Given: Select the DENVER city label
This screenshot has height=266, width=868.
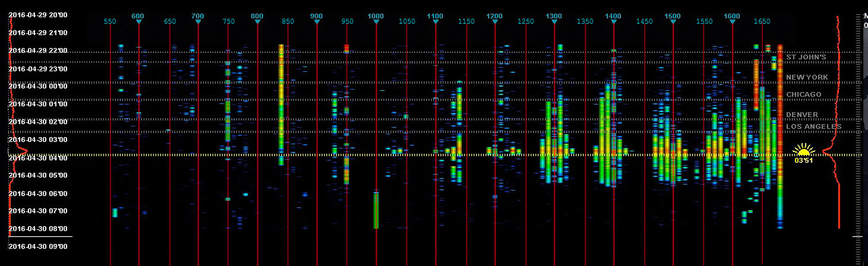Looking at the screenshot, I should (x=802, y=115).
